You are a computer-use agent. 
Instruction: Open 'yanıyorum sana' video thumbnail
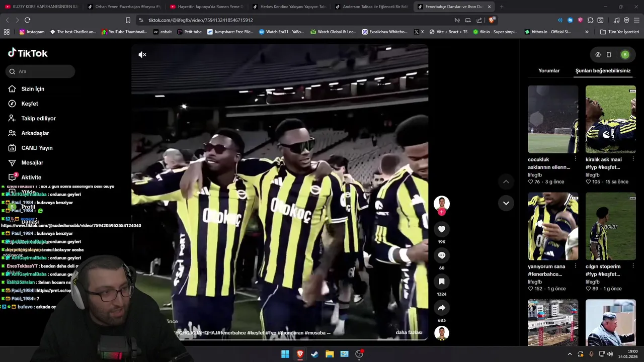553,226
